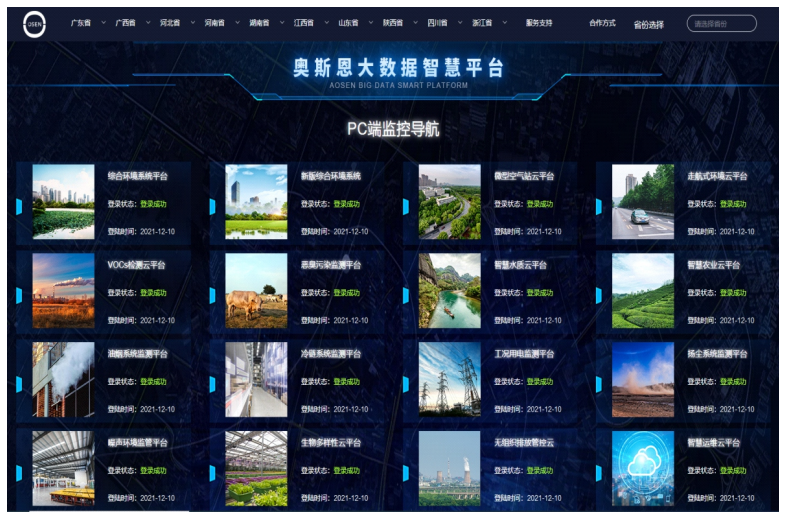This screenshot has width=785, height=519.
Task: Click blue arrow marker beside 走航式环境云平台
Action: 598,207
